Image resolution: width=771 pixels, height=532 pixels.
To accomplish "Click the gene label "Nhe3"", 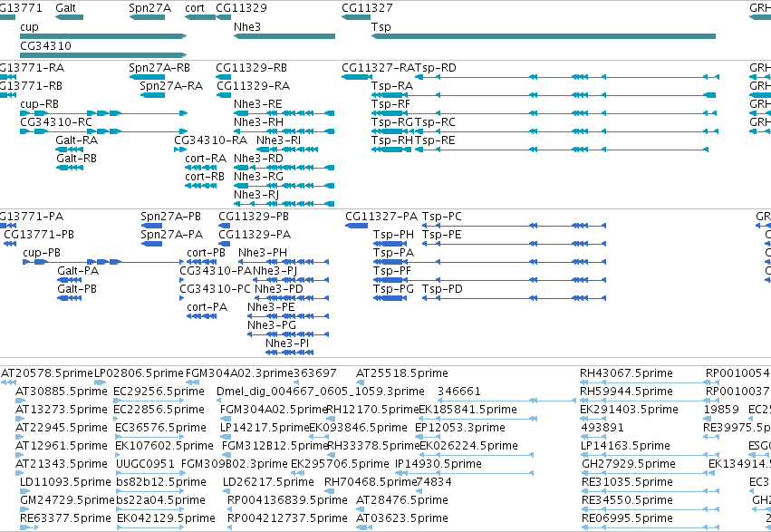I will 246,26.
